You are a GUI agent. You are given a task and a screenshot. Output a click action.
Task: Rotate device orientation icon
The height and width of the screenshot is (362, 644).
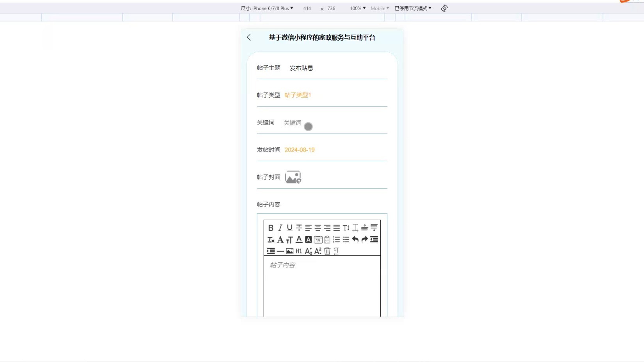coord(444,8)
